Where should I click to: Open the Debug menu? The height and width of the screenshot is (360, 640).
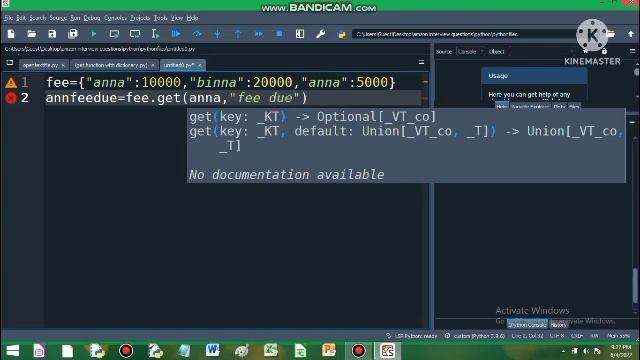point(92,18)
